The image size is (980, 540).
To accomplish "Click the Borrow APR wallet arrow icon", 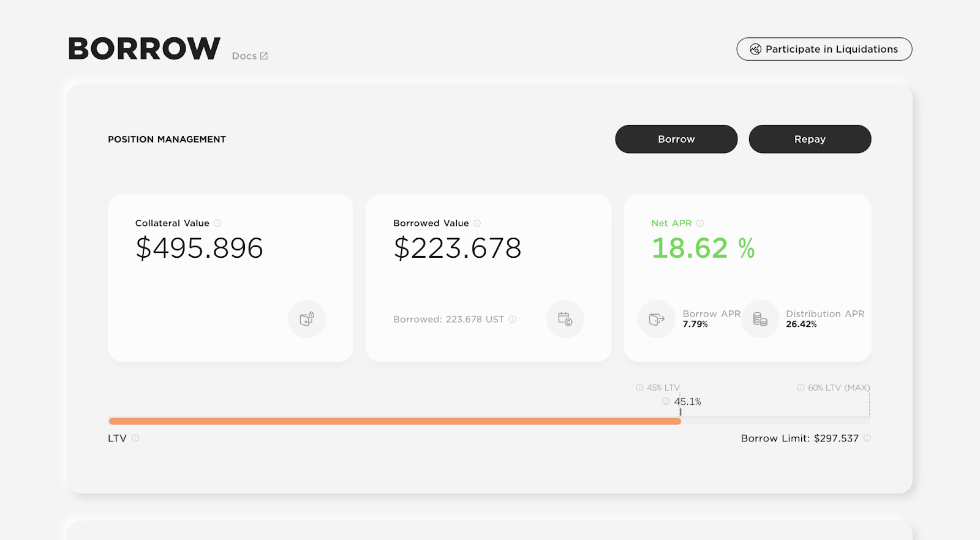I will coord(657,319).
